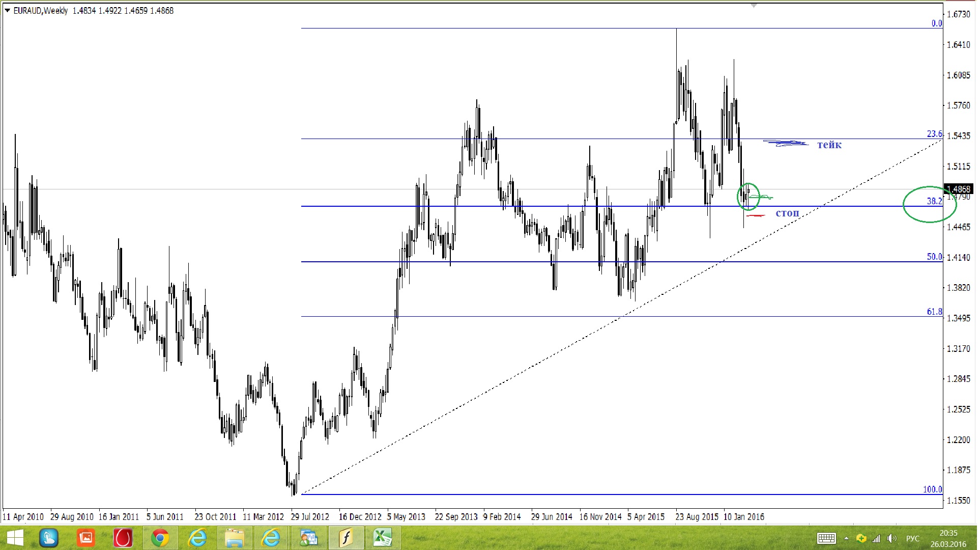
Task: Switch input language via РУС indicator
Action: click(913, 538)
